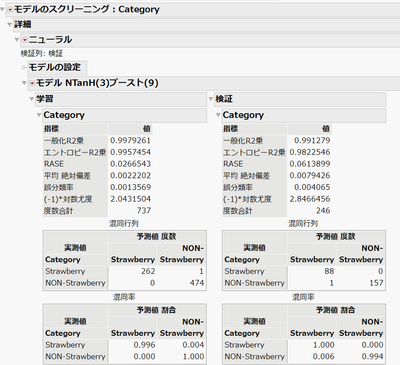
Task: Select validation 平均 絶対偏差 value 0.0079426
Action: (310, 175)
